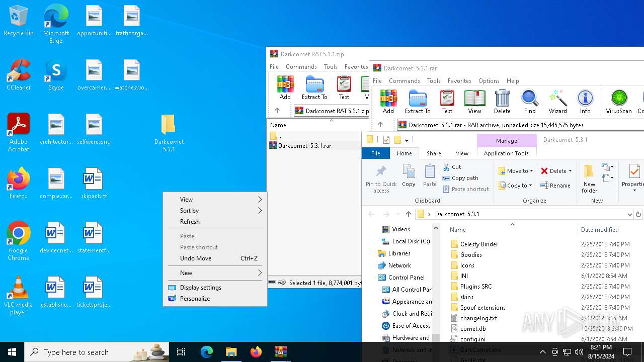The height and width of the screenshot is (362, 644).
Task: Click Add icon in Darkcomet RAT 5.3.1.zip window
Action: pyautogui.click(x=285, y=88)
